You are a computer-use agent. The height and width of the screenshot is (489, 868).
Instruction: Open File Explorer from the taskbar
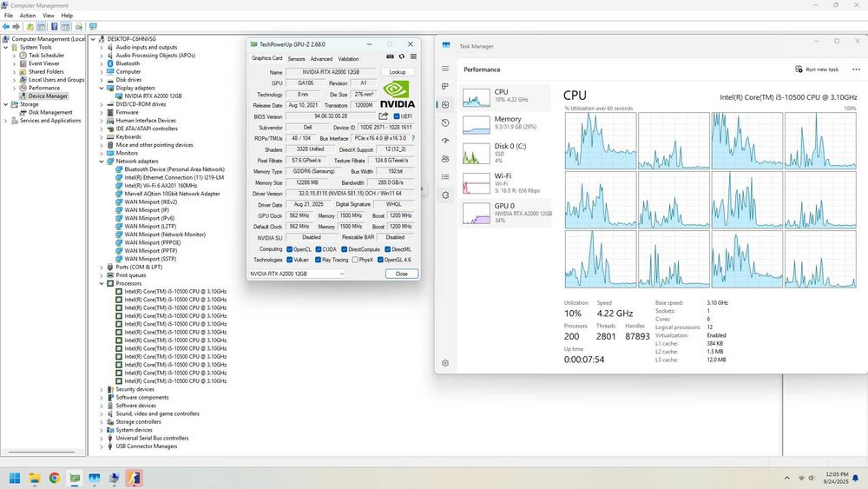(35, 478)
